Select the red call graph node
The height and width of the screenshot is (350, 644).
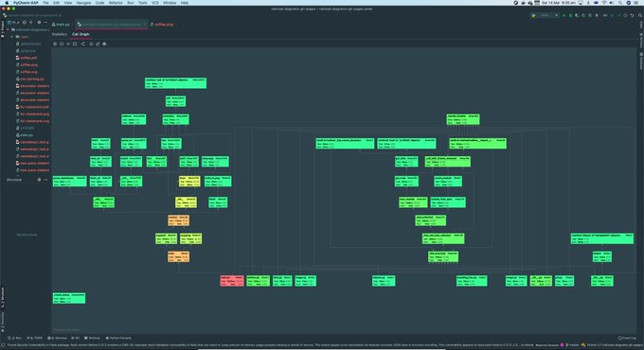point(232,281)
